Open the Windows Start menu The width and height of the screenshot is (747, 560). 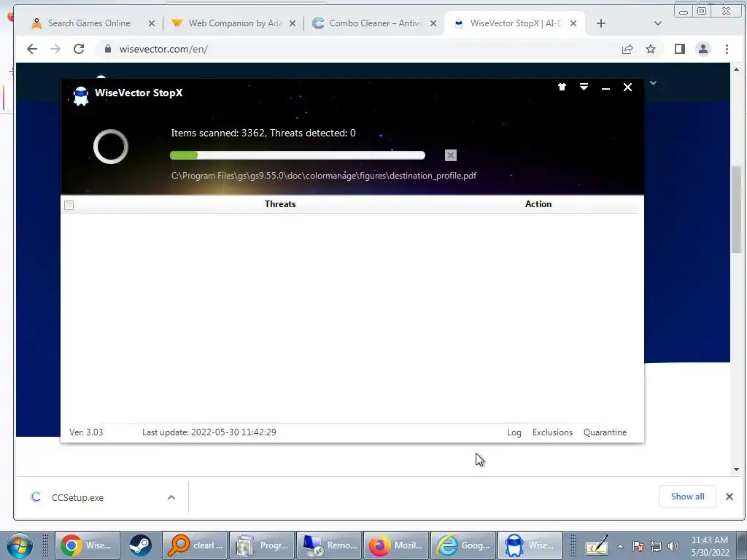(20, 545)
